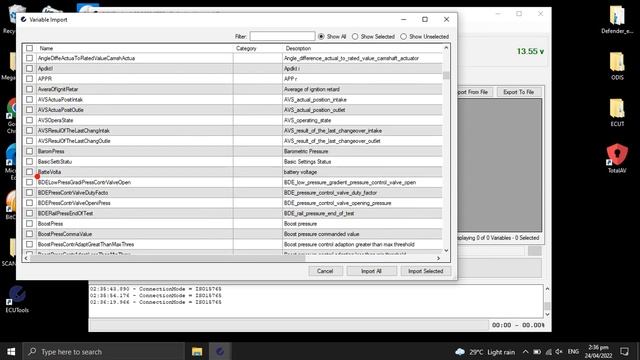The height and width of the screenshot is (360, 640).
Task: Check the APPR variable checkbox
Action: [29, 79]
